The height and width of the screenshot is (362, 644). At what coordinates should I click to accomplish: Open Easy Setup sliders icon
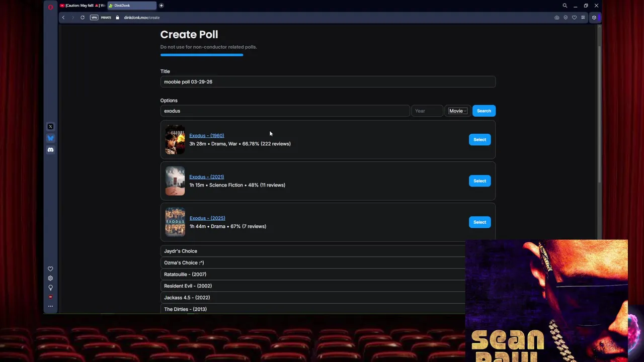point(583,18)
